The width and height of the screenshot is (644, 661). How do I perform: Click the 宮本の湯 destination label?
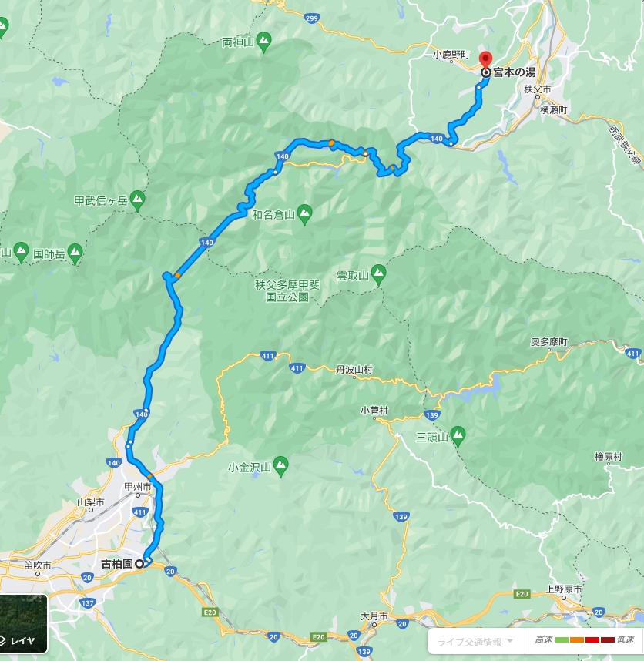coord(514,72)
